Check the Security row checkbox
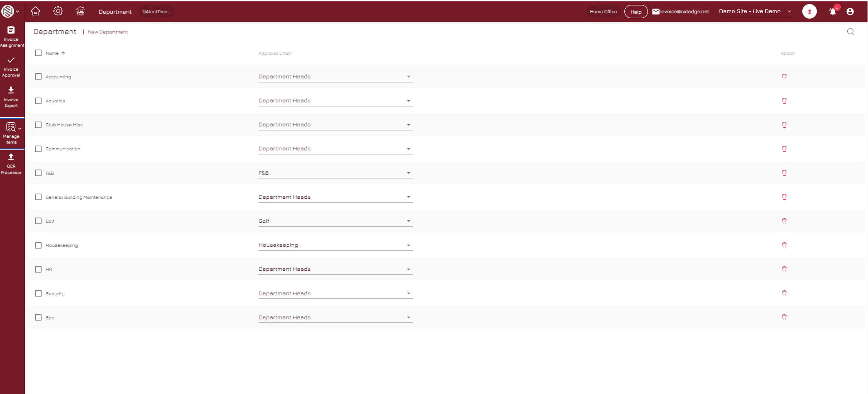Viewport: 868px width, 394px height. (x=38, y=293)
